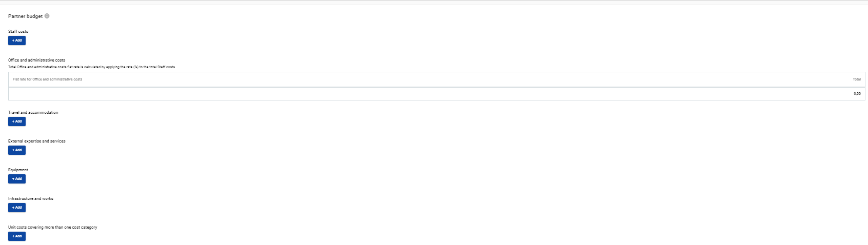Click the Infrastructure and works label

(30, 199)
